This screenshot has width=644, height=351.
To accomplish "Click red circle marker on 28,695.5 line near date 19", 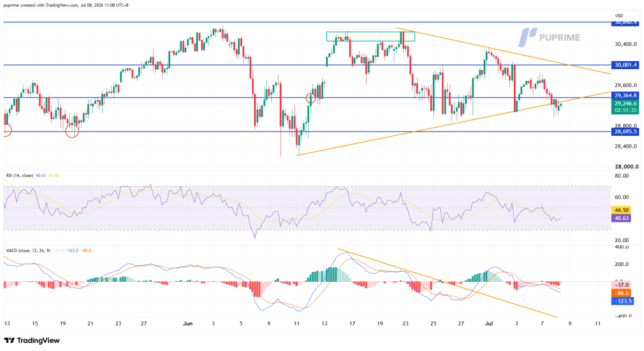I will (72, 131).
